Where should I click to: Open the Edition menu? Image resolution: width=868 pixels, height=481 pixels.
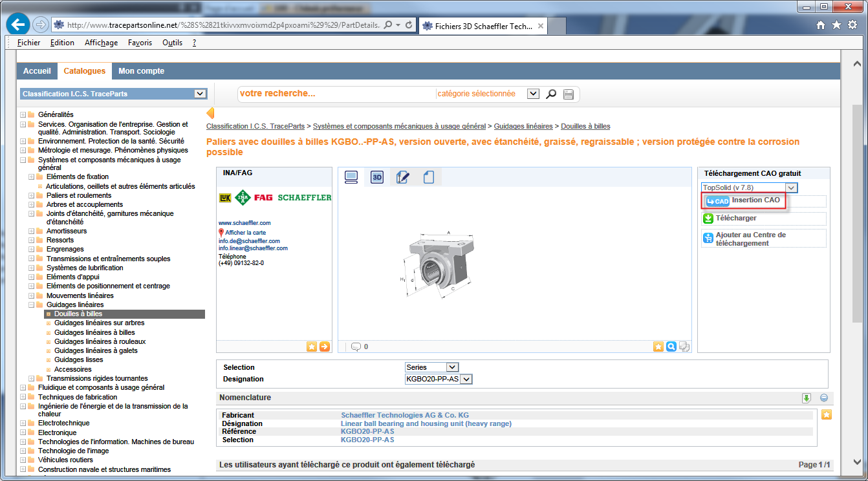pyautogui.click(x=62, y=43)
